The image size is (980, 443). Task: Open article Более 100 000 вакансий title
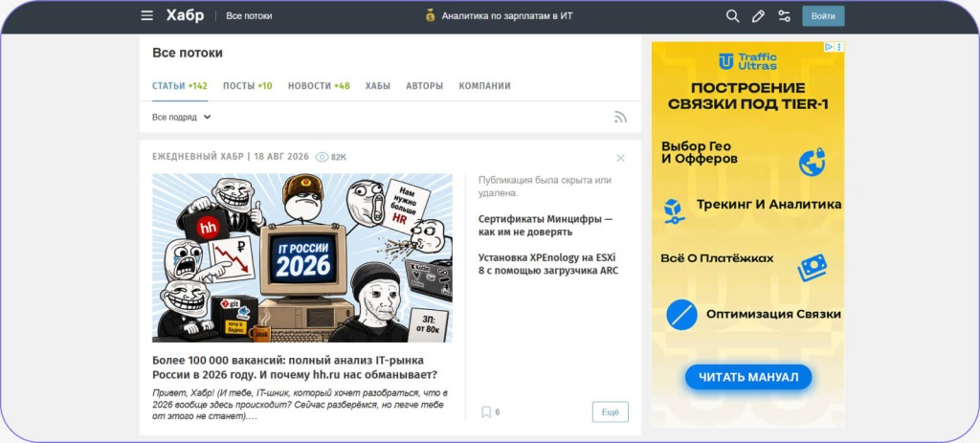point(295,368)
